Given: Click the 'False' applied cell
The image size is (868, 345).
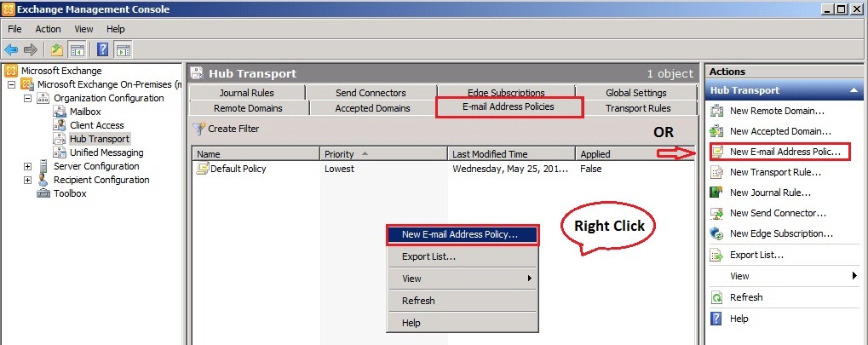Looking at the screenshot, I should pos(590,169).
